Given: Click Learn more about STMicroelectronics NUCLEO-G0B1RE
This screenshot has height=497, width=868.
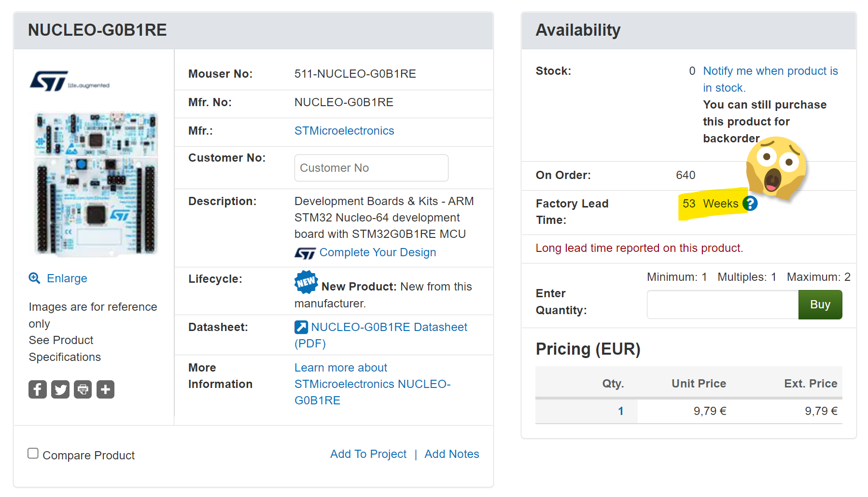Looking at the screenshot, I should 372,384.
